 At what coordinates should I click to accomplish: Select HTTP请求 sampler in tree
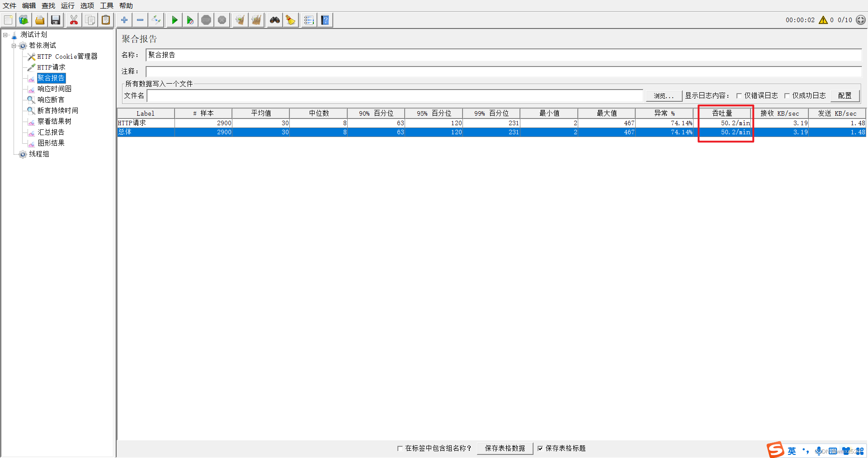coord(51,67)
